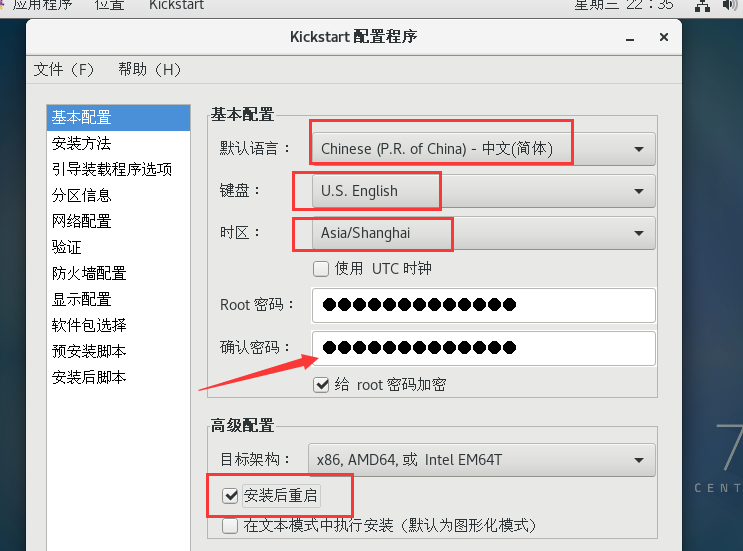Expand the 默认语言 dropdown

483,149
